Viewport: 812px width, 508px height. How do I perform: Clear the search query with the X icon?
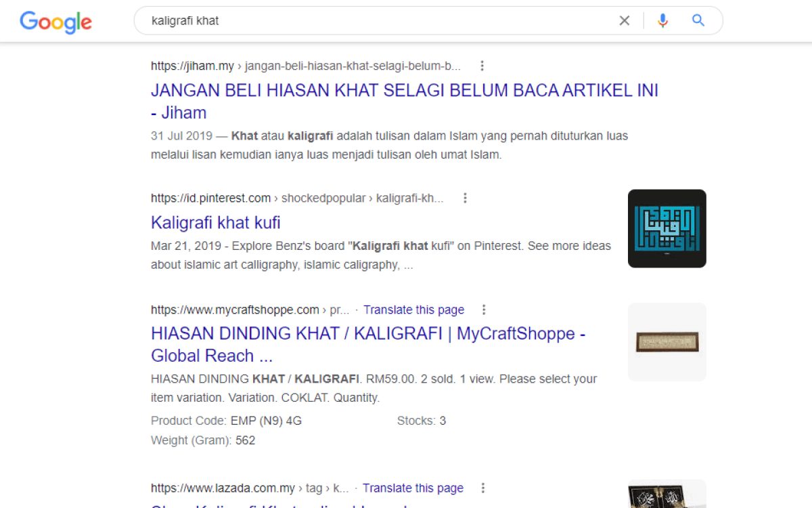(x=625, y=21)
